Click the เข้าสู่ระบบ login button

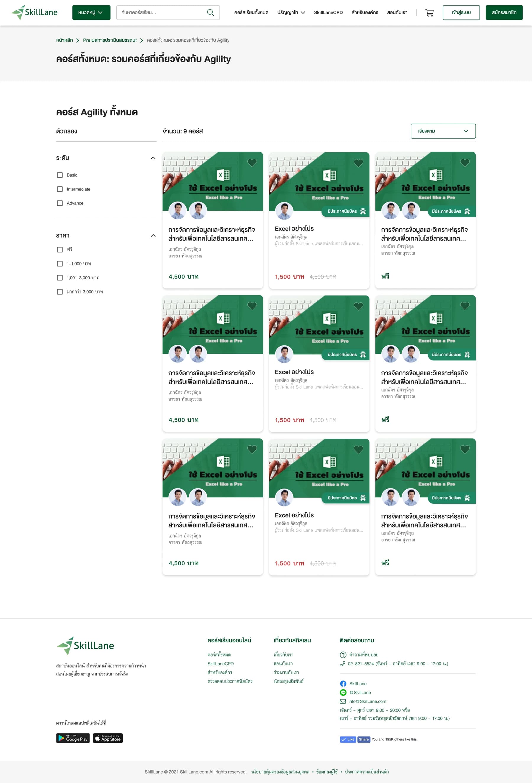coord(461,12)
